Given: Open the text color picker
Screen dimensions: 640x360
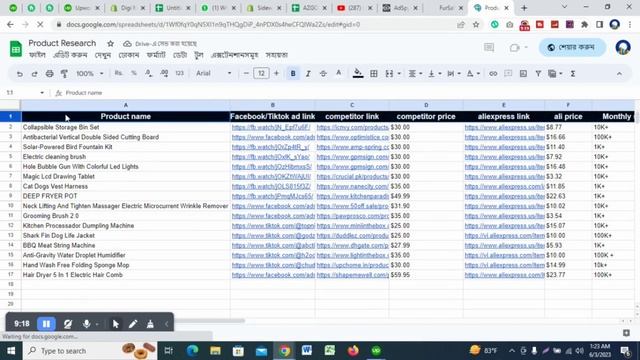Looking at the screenshot, I should (x=338, y=73).
